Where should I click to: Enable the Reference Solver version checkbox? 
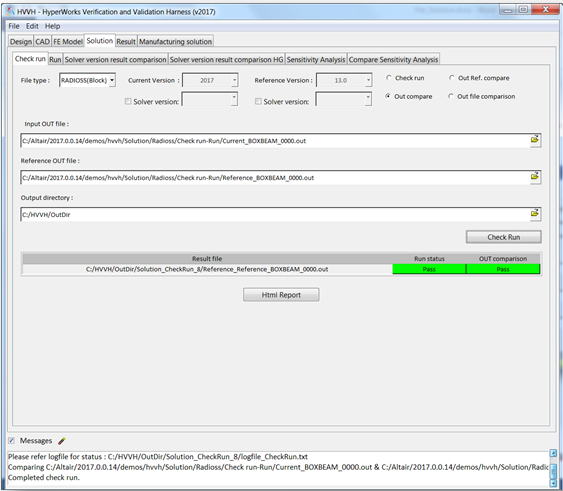click(258, 101)
